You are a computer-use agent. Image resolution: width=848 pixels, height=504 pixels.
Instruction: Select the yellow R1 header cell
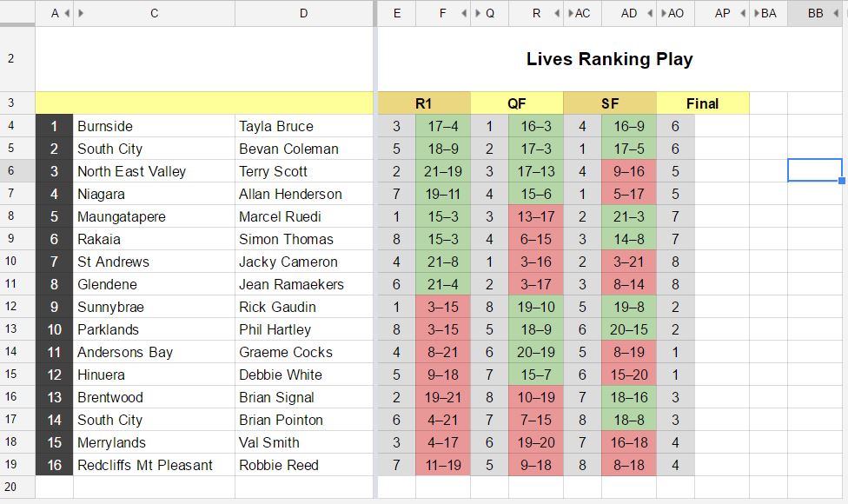coord(423,103)
